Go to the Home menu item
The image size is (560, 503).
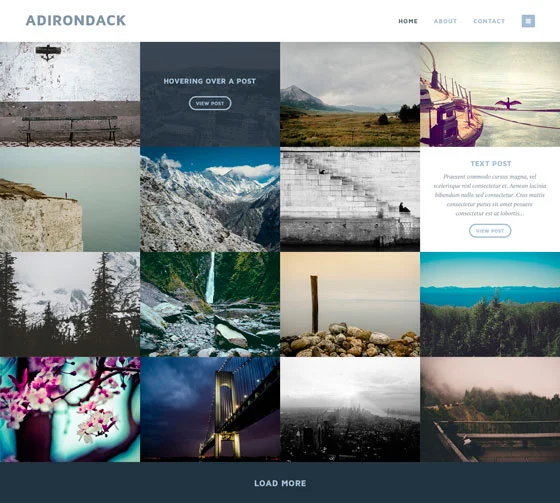coord(408,21)
